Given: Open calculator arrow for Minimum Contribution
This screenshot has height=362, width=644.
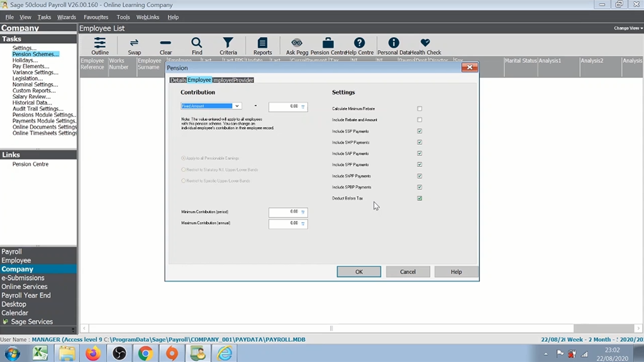Looking at the screenshot, I should tap(303, 212).
